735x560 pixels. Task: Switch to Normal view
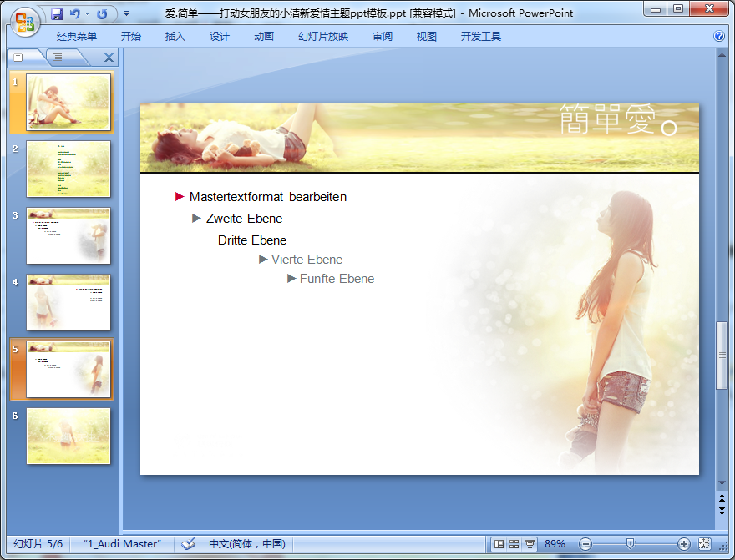pos(499,544)
